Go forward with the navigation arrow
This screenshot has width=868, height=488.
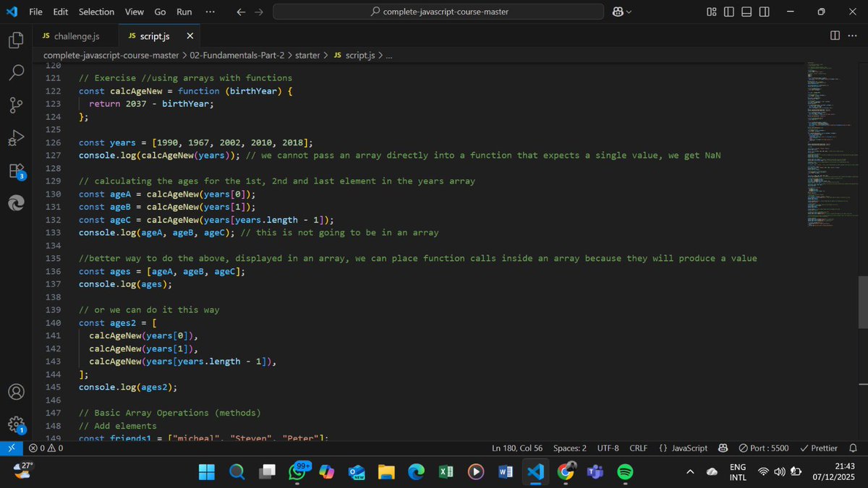tap(260, 12)
